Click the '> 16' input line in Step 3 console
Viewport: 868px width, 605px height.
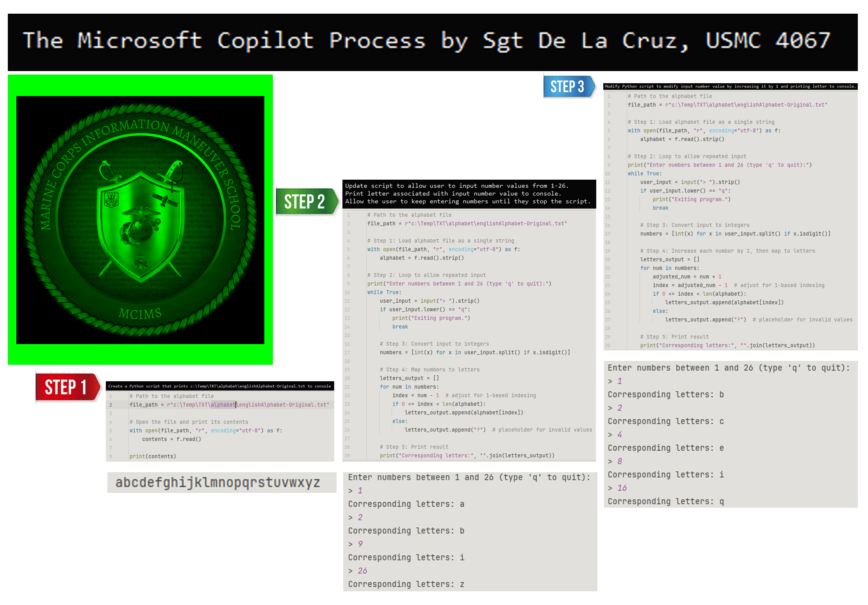pos(617,488)
